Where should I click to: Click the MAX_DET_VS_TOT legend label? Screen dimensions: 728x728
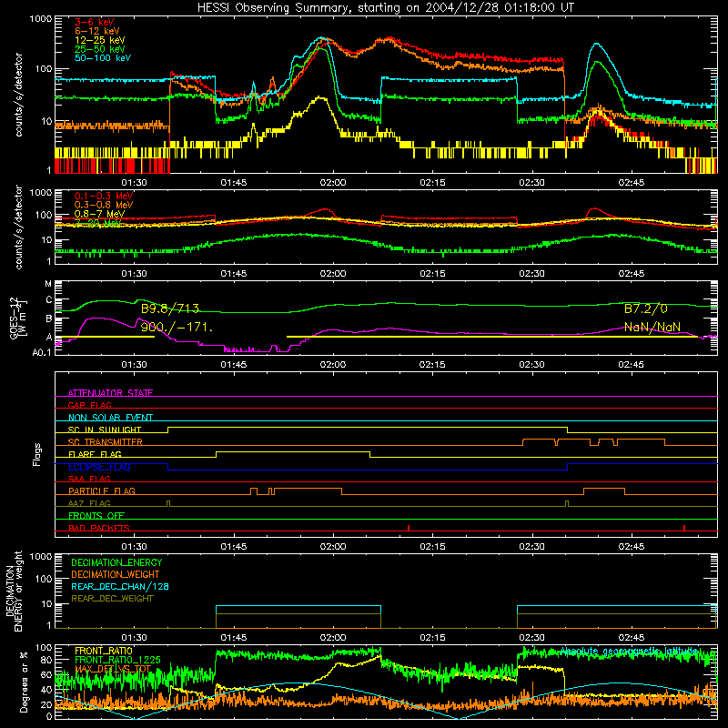113,669
